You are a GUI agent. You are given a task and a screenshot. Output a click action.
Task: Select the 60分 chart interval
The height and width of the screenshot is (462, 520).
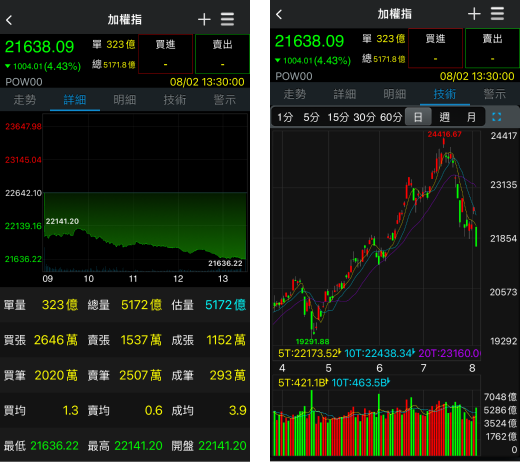(x=391, y=117)
